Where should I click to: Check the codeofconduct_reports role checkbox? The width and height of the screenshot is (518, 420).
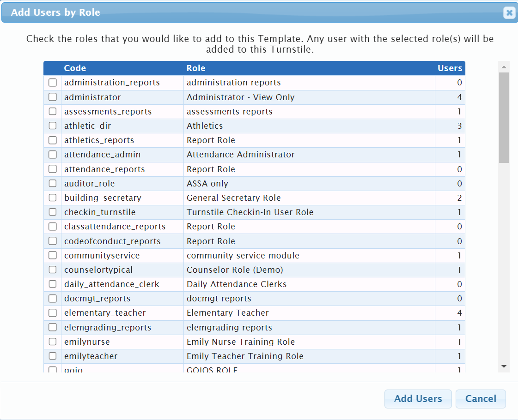pyautogui.click(x=53, y=241)
